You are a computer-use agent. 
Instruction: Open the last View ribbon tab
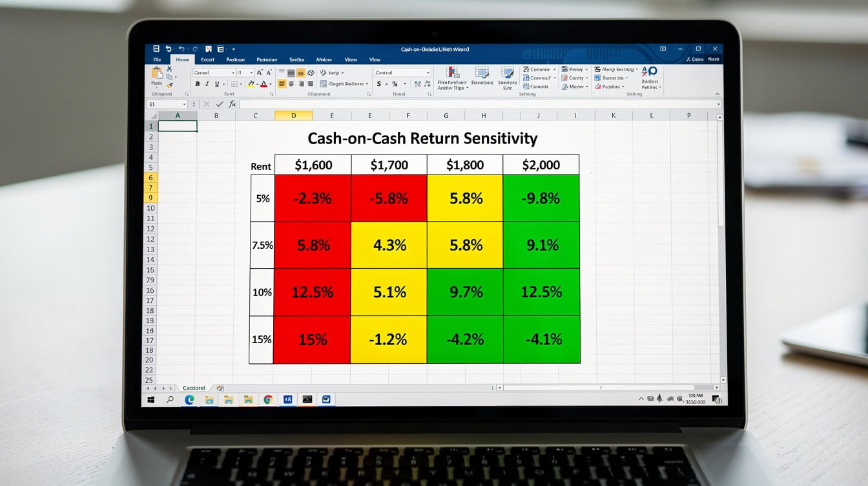point(375,59)
